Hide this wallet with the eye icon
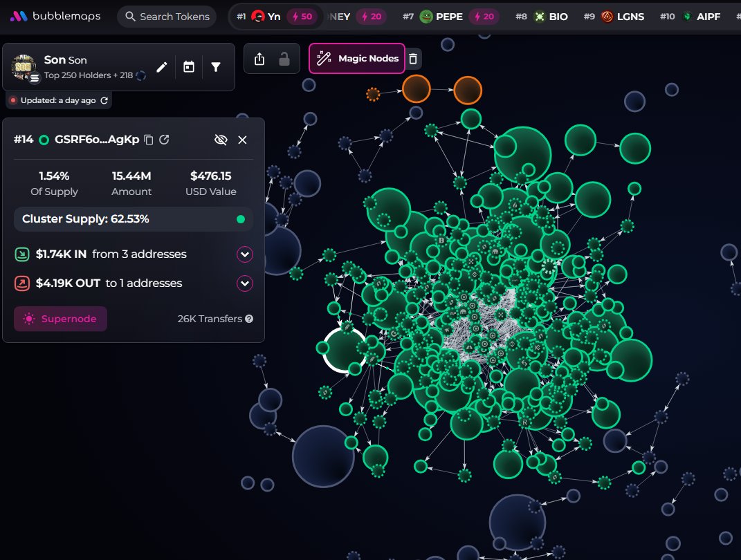741x560 pixels. pos(221,140)
